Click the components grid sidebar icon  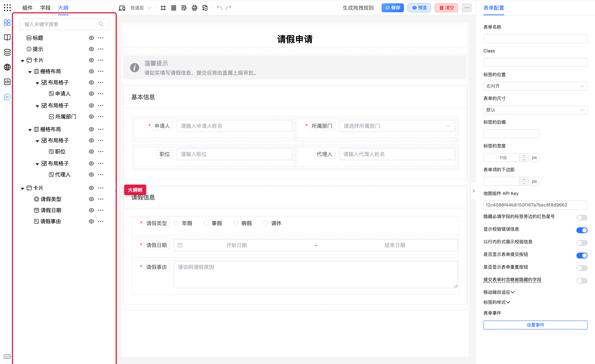click(7, 23)
